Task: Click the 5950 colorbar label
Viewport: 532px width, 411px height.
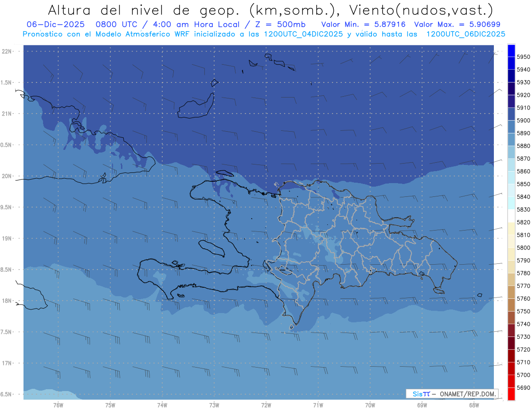Action: point(523,57)
